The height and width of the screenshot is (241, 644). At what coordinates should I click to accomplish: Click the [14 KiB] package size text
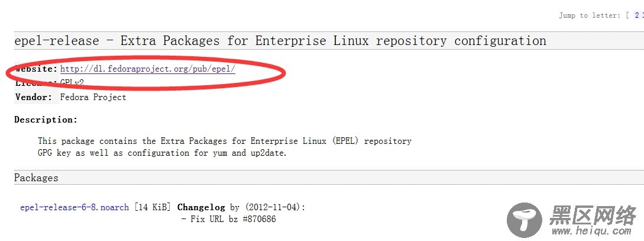coord(153,207)
